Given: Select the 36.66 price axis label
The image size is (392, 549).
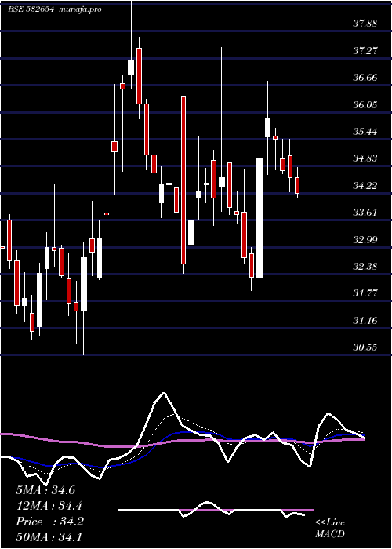Looking at the screenshot, I should click(x=365, y=78).
